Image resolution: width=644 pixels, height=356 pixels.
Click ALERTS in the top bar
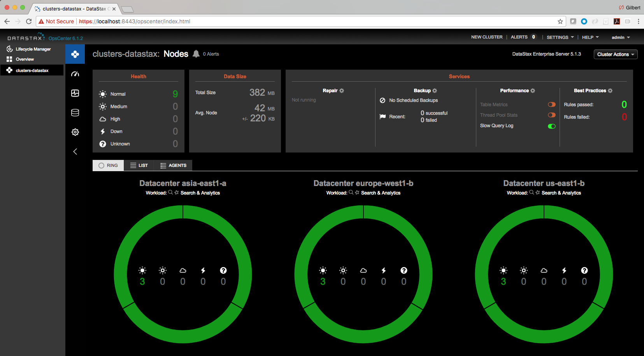pos(519,37)
